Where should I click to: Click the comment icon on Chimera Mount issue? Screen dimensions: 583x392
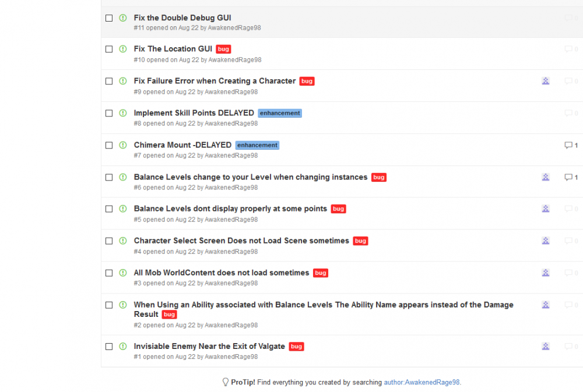click(568, 145)
